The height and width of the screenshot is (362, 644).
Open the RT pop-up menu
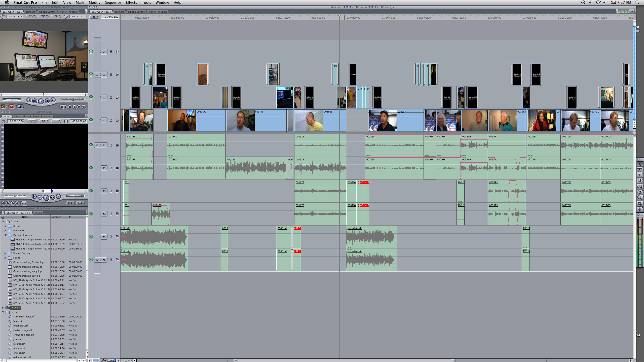[x=95, y=17]
